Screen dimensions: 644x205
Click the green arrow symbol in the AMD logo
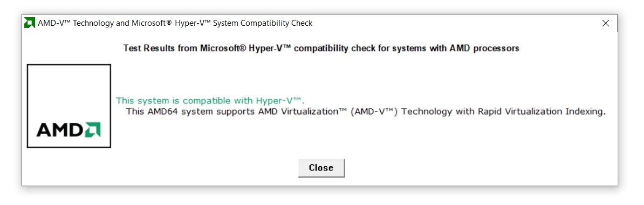click(93, 129)
